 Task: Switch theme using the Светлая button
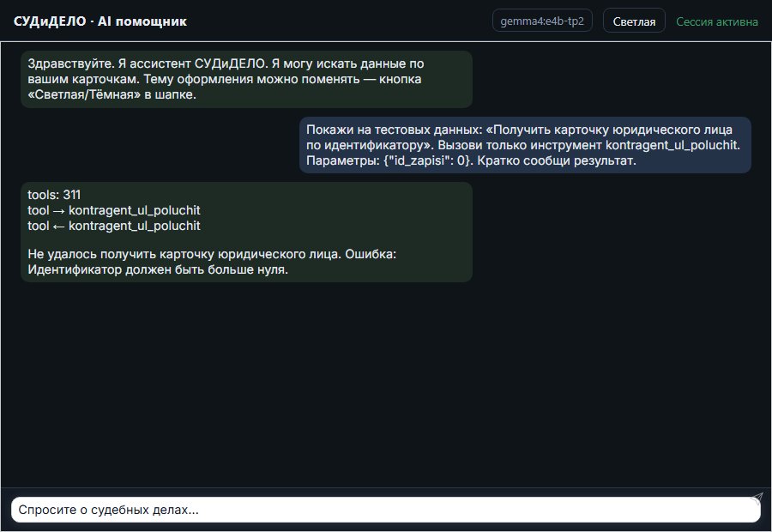pyautogui.click(x=634, y=21)
